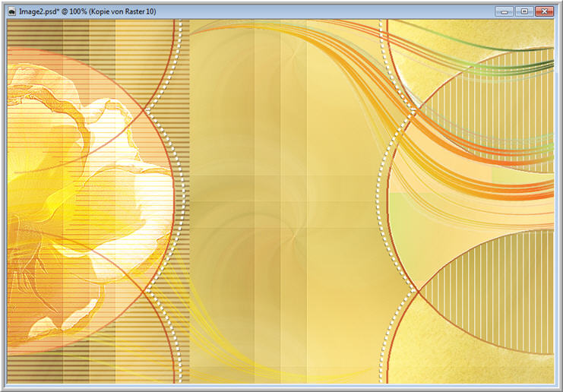Maximize the Image2.psd window
563x392 pixels.
tap(524, 11)
